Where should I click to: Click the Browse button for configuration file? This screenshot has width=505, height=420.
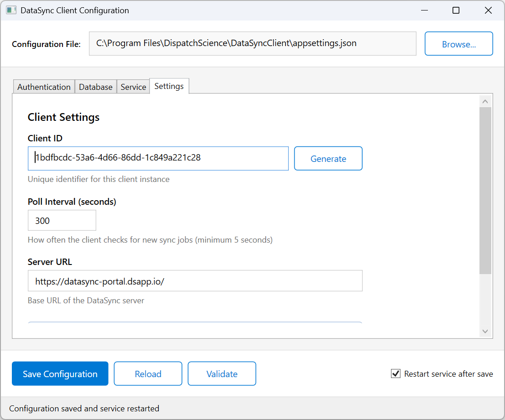point(458,43)
